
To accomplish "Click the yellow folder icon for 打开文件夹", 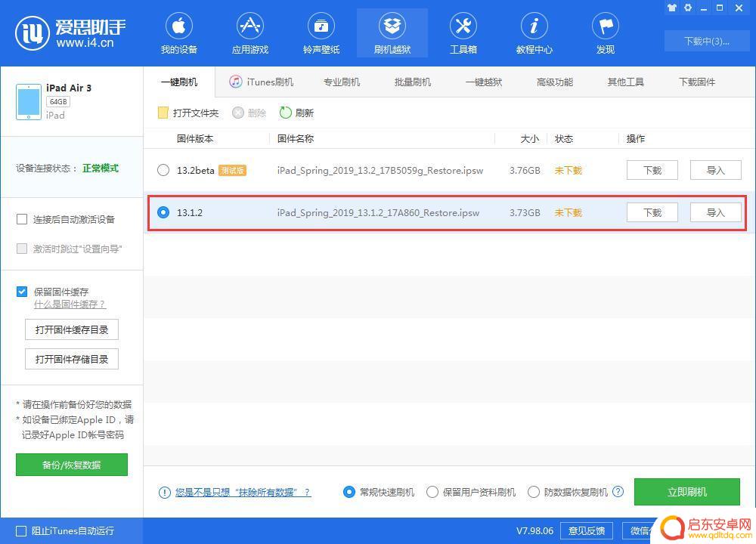I will tap(163, 113).
